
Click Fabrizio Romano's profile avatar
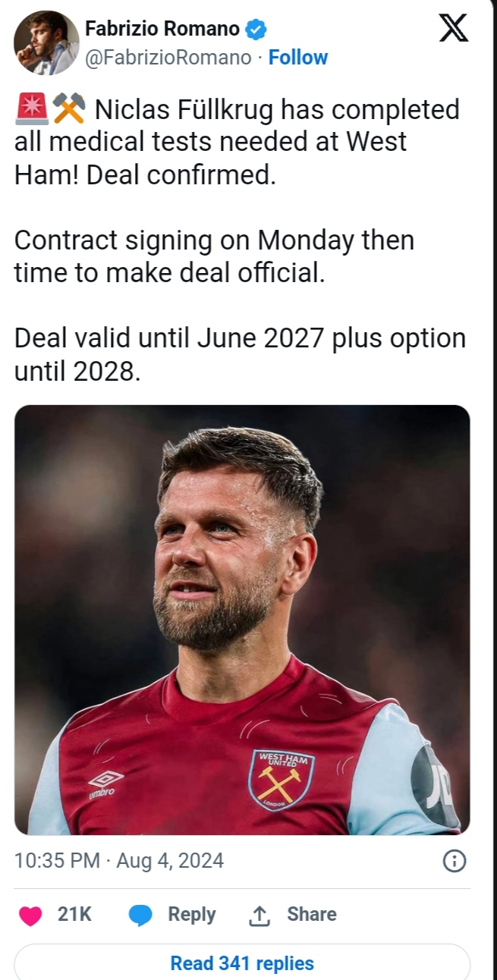point(46,43)
